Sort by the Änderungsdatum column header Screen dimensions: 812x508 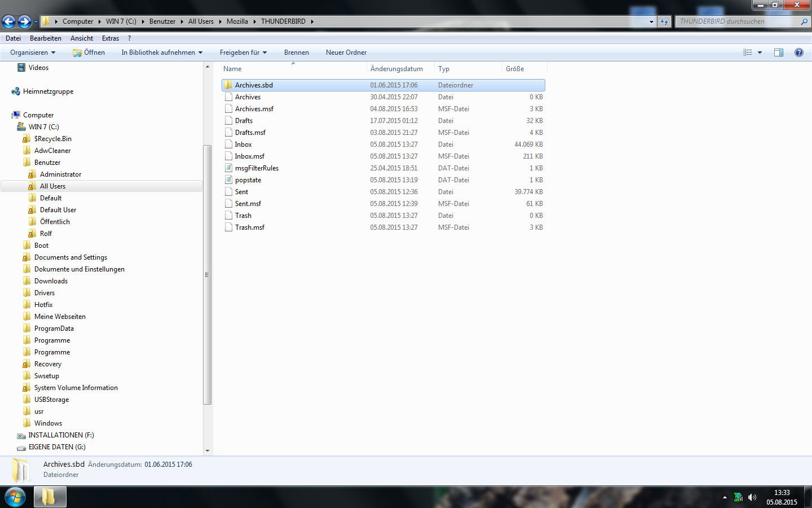[x=400, y=69]
